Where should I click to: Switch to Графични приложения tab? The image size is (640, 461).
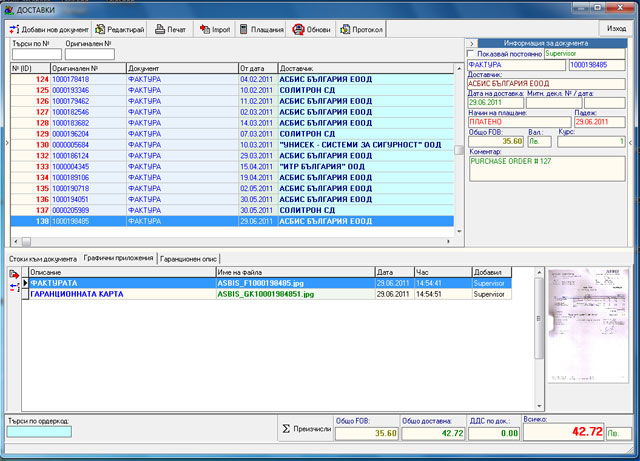click(118, 258)
